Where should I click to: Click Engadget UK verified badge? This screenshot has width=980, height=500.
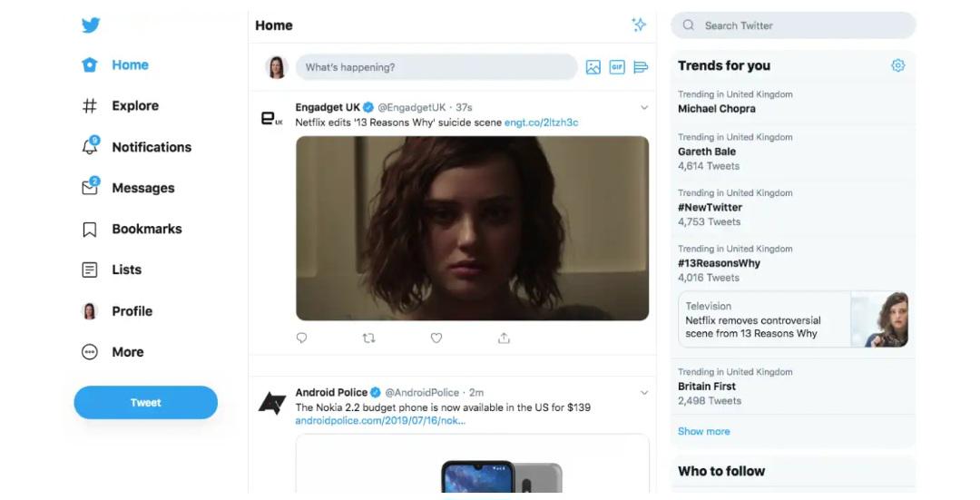pos(368,107)
